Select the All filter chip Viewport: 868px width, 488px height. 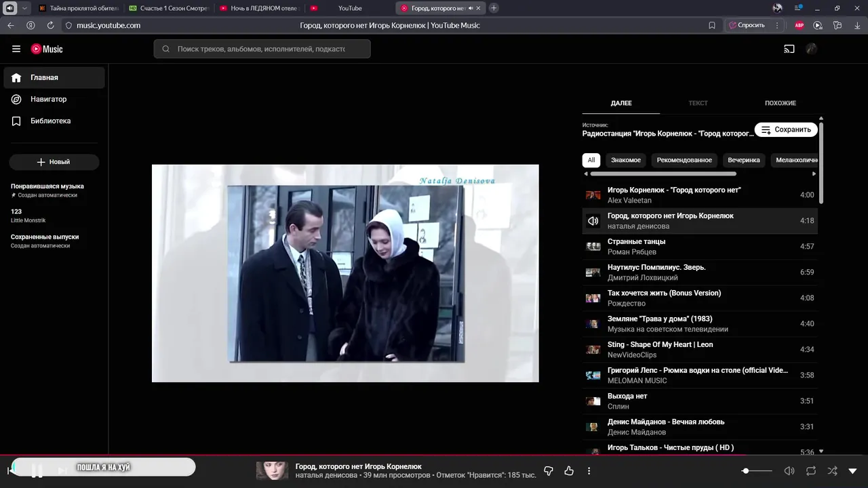591,160
